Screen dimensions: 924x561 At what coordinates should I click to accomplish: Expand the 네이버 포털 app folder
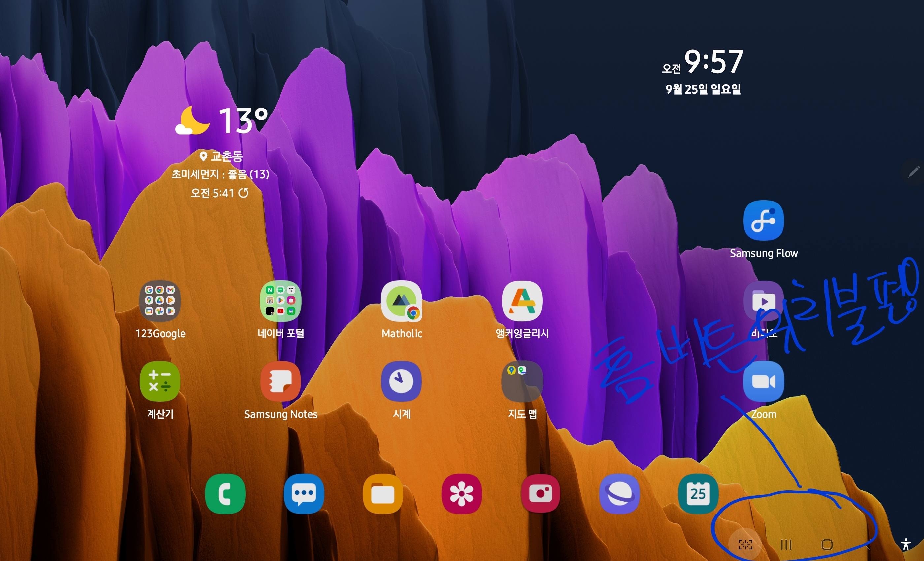tap(280, 301)
